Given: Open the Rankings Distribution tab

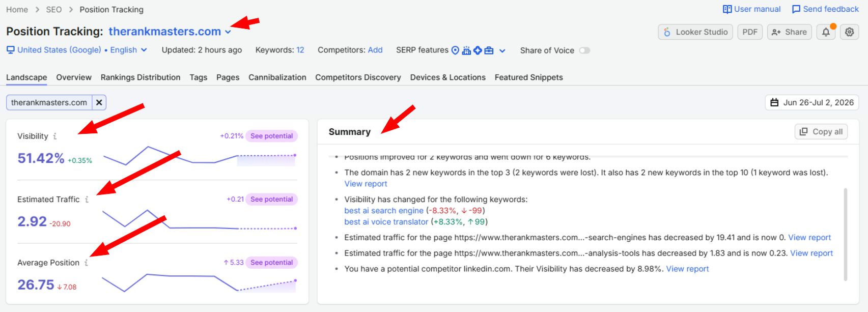Looking at the screenshot, I should 141,77.
